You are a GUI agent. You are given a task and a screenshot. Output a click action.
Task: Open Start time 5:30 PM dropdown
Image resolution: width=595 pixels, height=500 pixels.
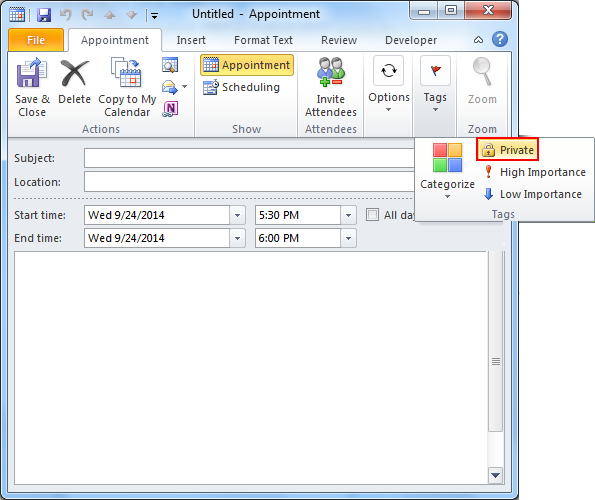pyautogui.click(x=348, y=215)
